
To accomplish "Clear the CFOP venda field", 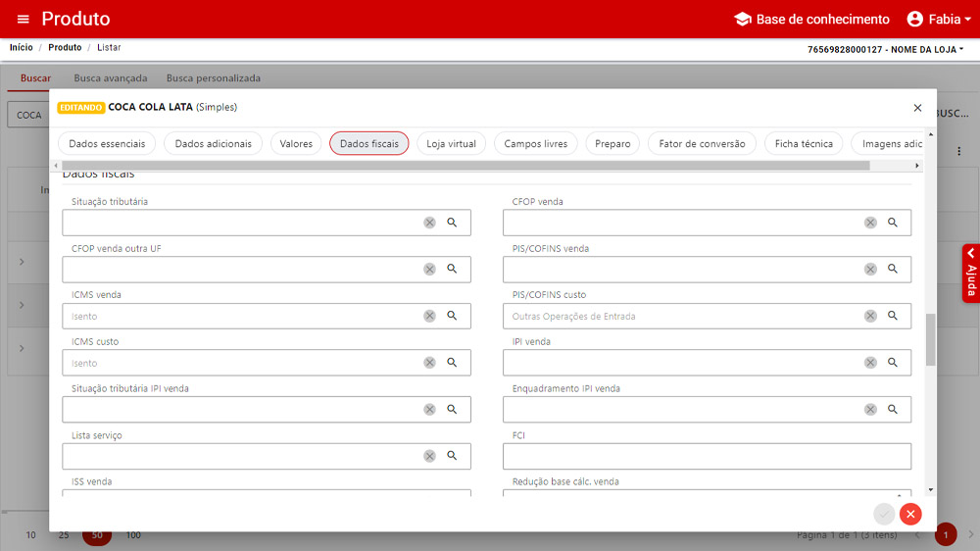I will pos(870,223).
